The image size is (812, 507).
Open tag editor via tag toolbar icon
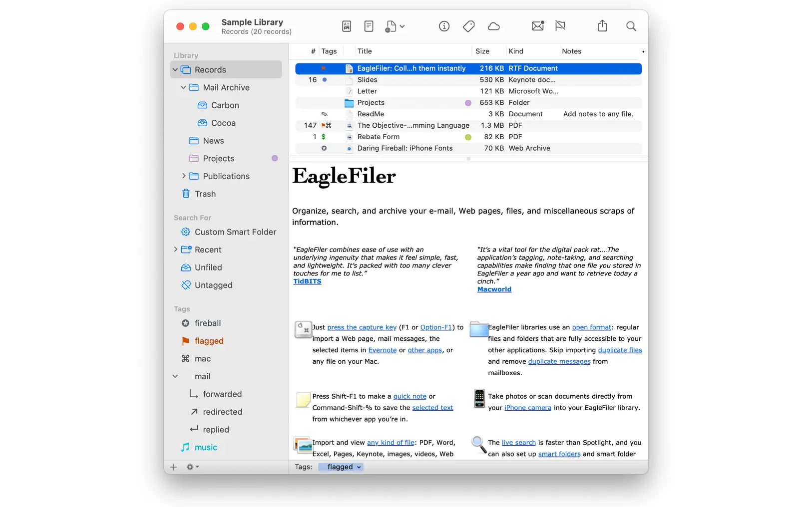(468, 26)
